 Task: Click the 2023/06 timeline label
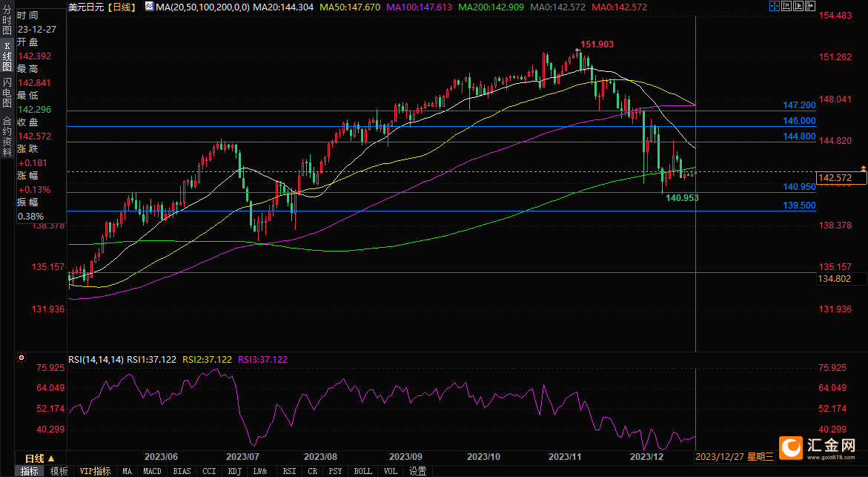pyautogui.click(x=161, y=457)
